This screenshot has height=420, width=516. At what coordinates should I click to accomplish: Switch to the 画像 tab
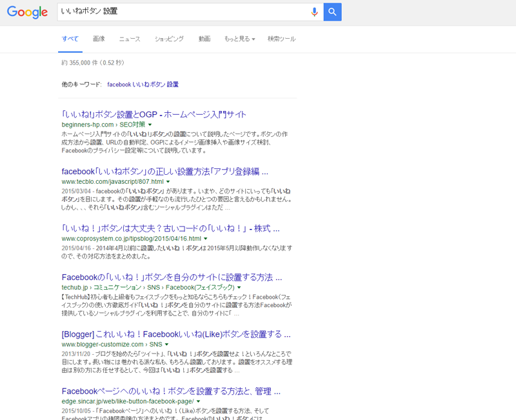[99, 39]
